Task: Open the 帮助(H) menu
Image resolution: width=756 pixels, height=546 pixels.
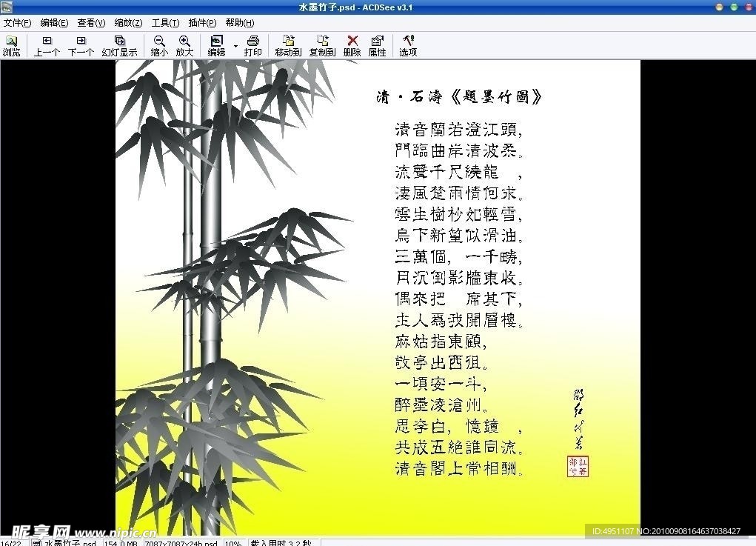Action: [240, 23]
